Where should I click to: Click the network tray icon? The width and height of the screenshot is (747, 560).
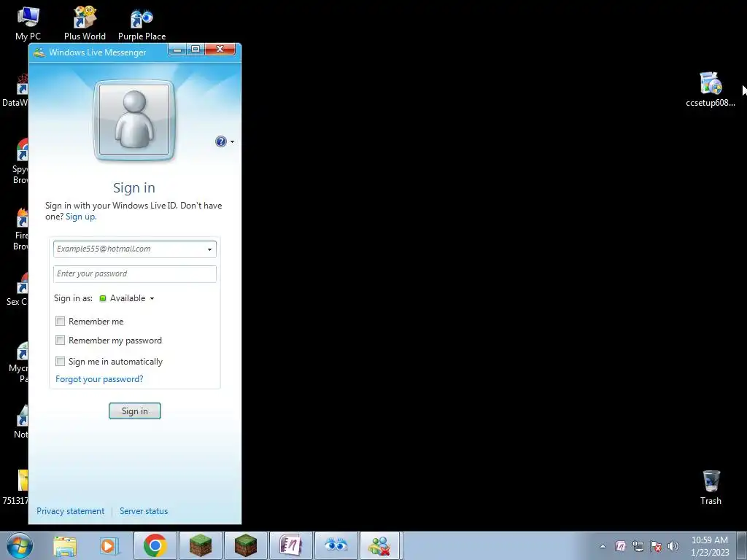[638, 546]
